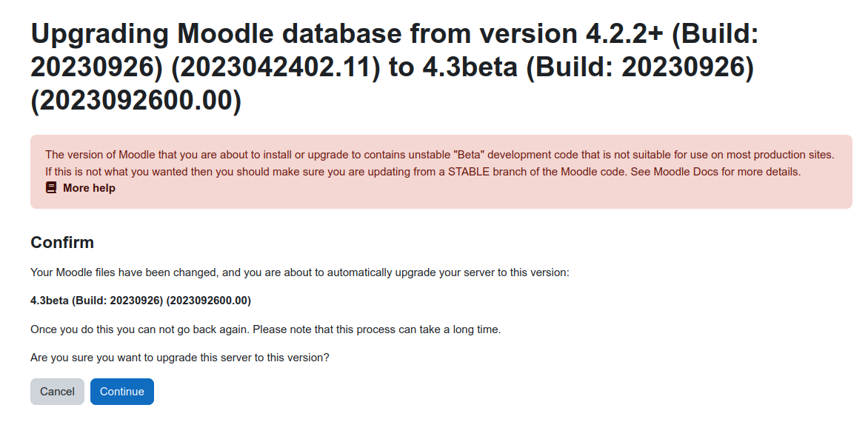This screenshot has width=868, height=422.
Task: Cancel the Moodle upgrade
Action: [x=57, y=392]
